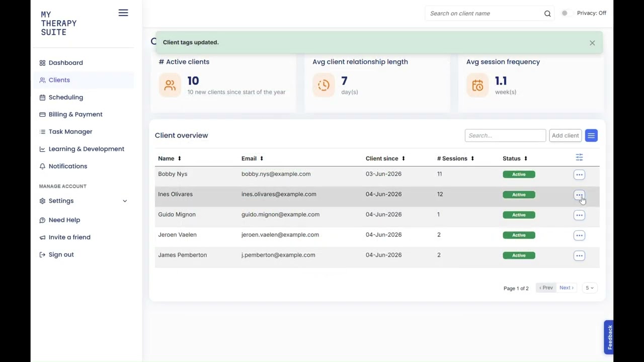Click guido.mignon@example.com email
The width and height of the screenshot is (644, 362).
[x=280, y=214]
